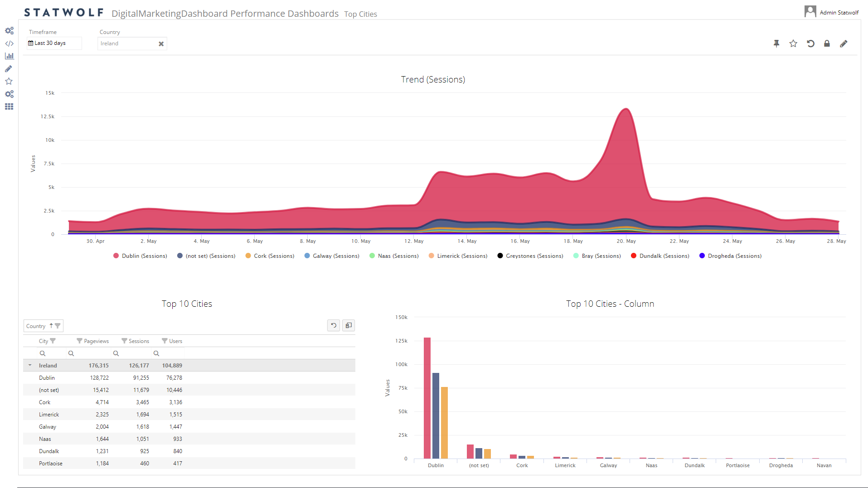
Task: Pin the dashboard with the pushpin icon
Action: tap(776, 43)
